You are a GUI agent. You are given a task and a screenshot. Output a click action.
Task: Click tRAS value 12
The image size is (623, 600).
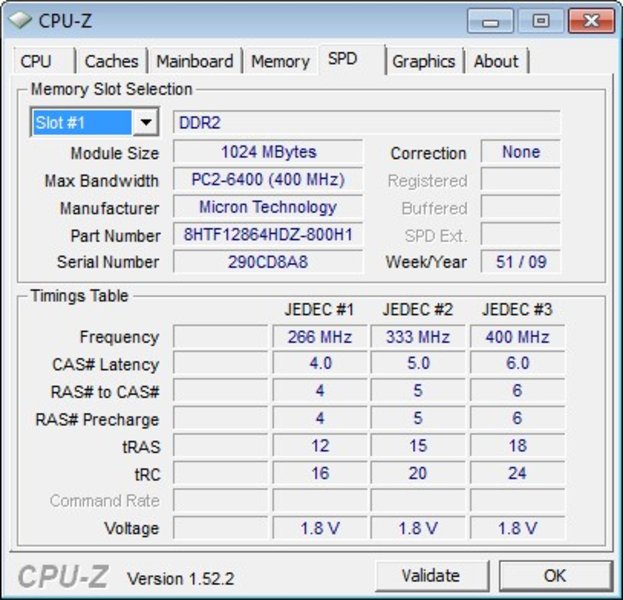tap(319, 445)
